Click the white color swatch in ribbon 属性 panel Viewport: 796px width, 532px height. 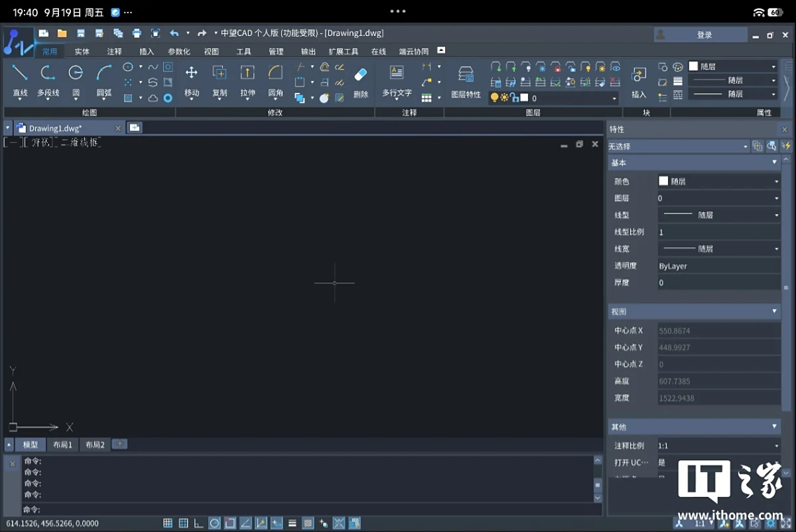point(694,66)
